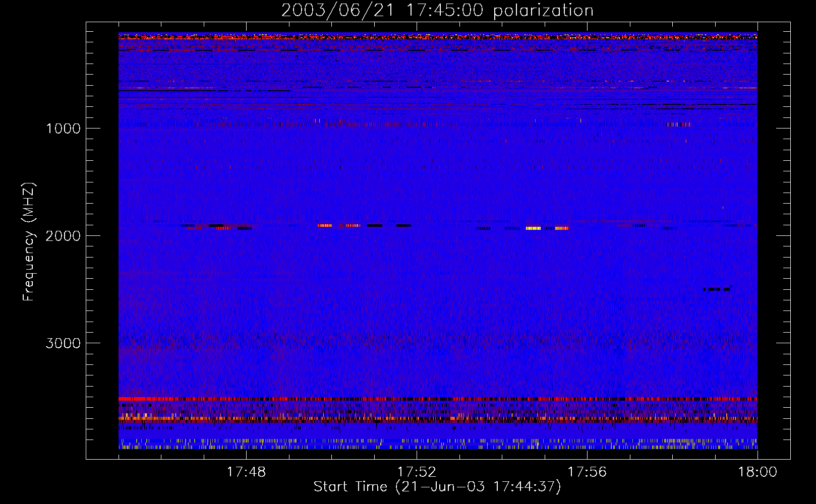The height and width of the screenshot is (504, 816).
Task: Click the 1000 frequency tick label
Action: (x=64, y=129)
